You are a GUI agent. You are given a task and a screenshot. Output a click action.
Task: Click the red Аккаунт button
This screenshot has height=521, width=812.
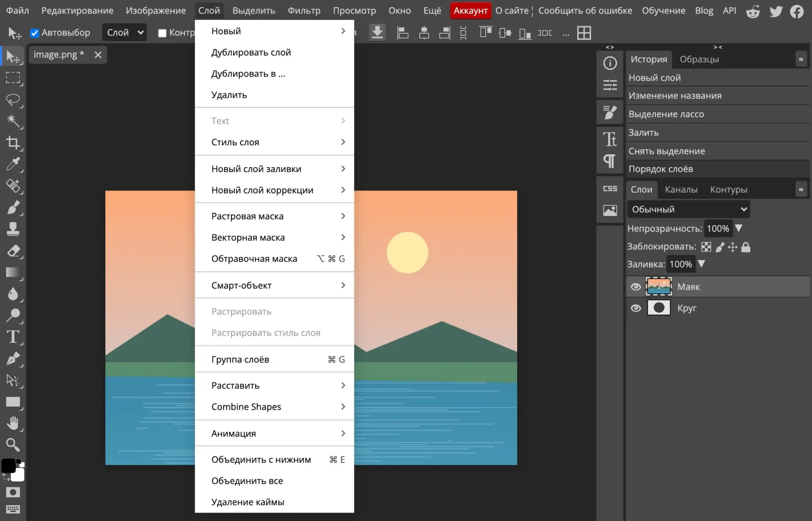(x=470, y=11)
